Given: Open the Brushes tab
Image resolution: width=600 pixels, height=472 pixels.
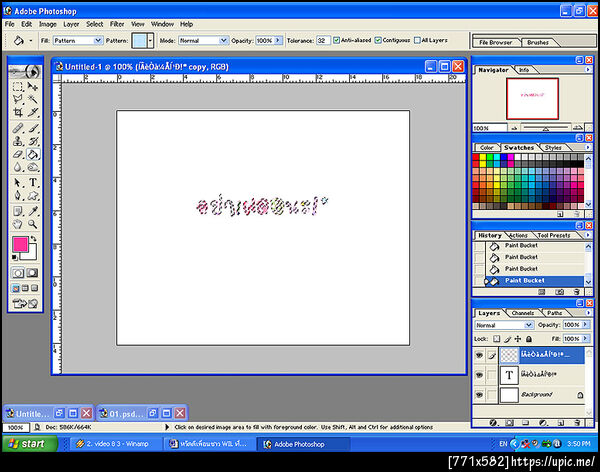Looking at the screenshot, I should pos(538,42).
